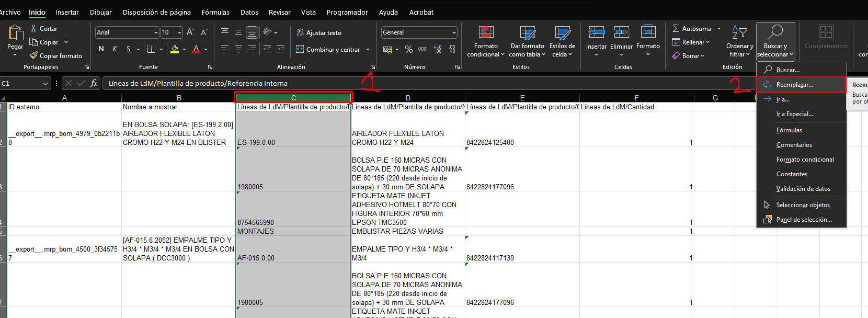Click the insert function fx icon

click(94, 83)
